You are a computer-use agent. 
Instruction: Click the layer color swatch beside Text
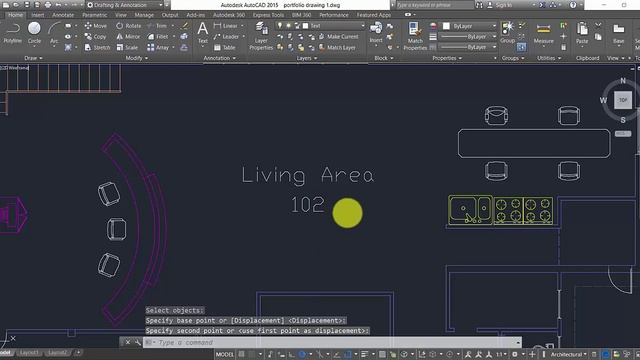(305, 26)
